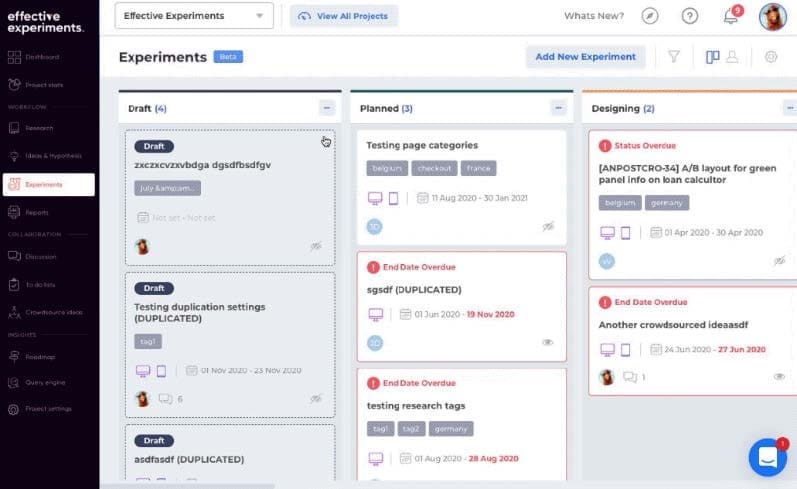Click the Not set date on first Draft card
This screenshot has height=489, width=797.
click(x=183, y=218)
